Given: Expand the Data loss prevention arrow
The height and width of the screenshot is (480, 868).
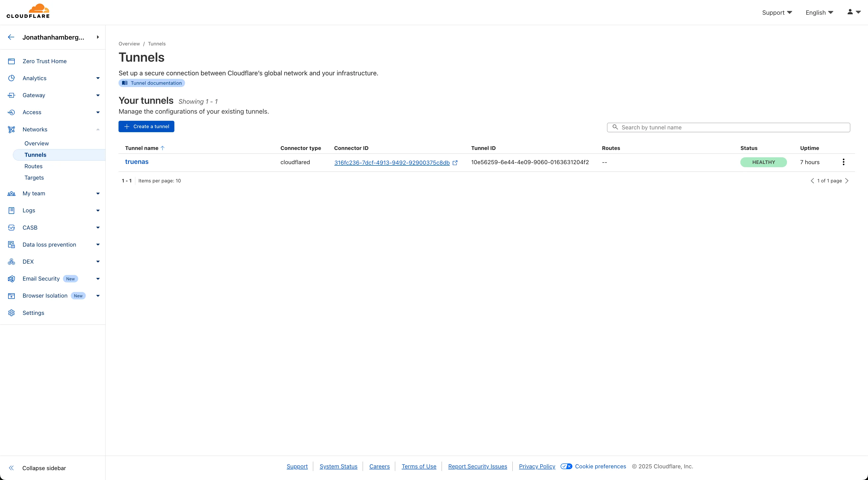Looking at the screenshot, I should pyautogui.click(x=98, y=245).
